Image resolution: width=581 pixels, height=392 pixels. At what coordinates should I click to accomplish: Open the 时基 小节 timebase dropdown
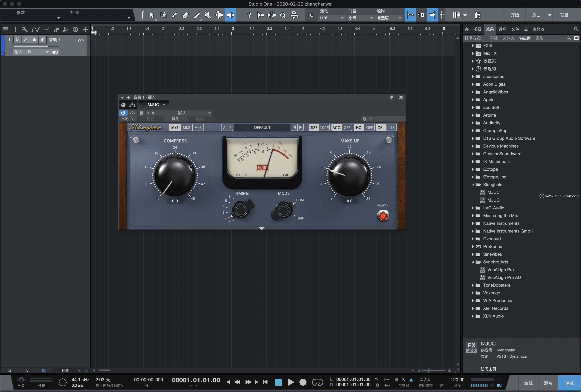point(360,18)
